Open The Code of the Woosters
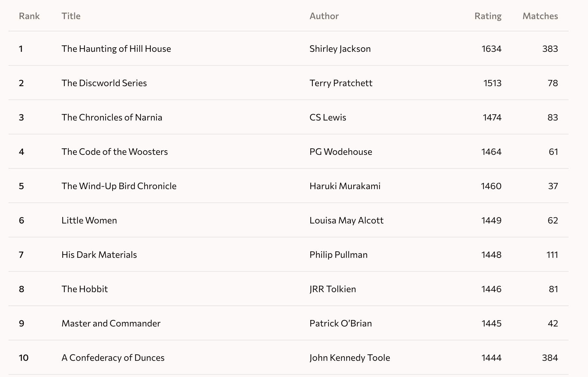The height and width of the screenshot is (377, 588). click(x=115, y=152)
